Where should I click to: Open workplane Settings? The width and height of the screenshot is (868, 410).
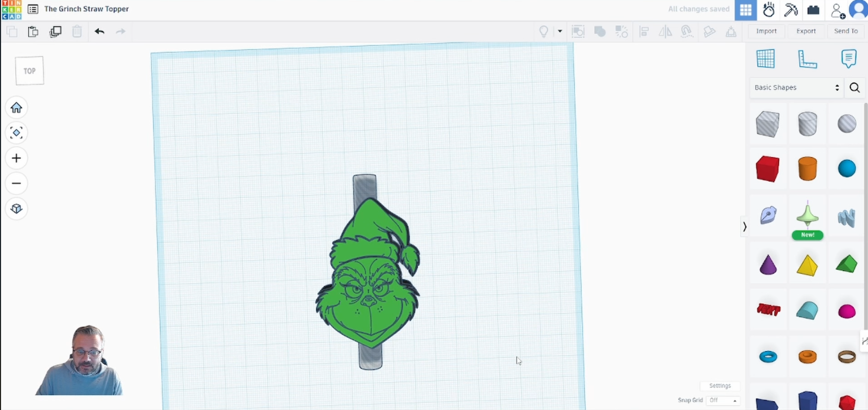click(720, 385)
